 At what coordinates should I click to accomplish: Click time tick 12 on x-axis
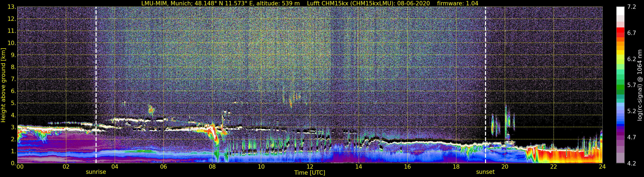(x=310, y=167)
